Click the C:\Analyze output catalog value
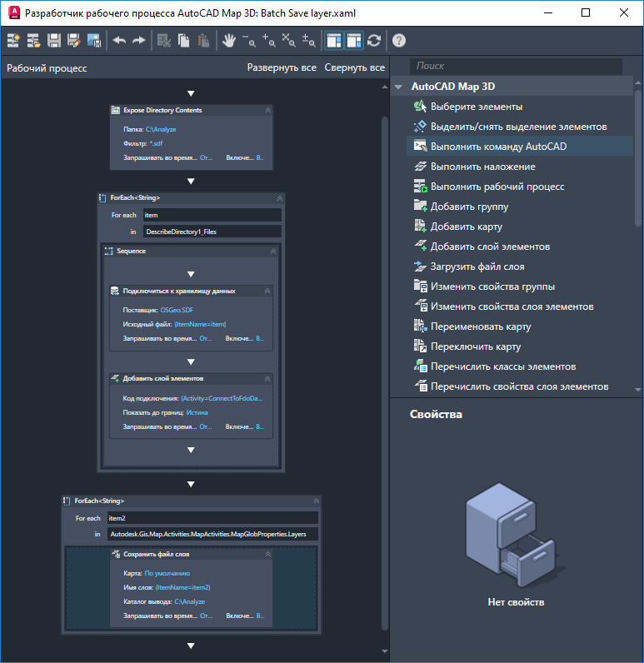 [x=189, y=601]
